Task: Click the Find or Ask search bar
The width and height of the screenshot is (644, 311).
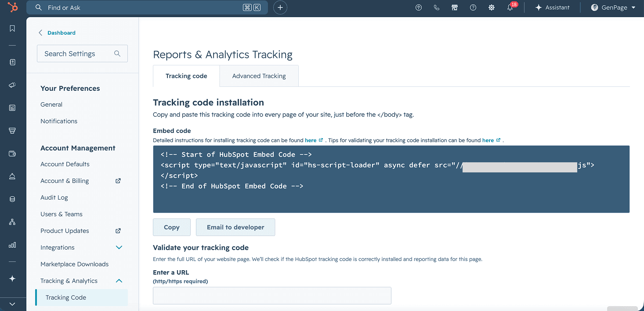Action: (x=147, y=7)
